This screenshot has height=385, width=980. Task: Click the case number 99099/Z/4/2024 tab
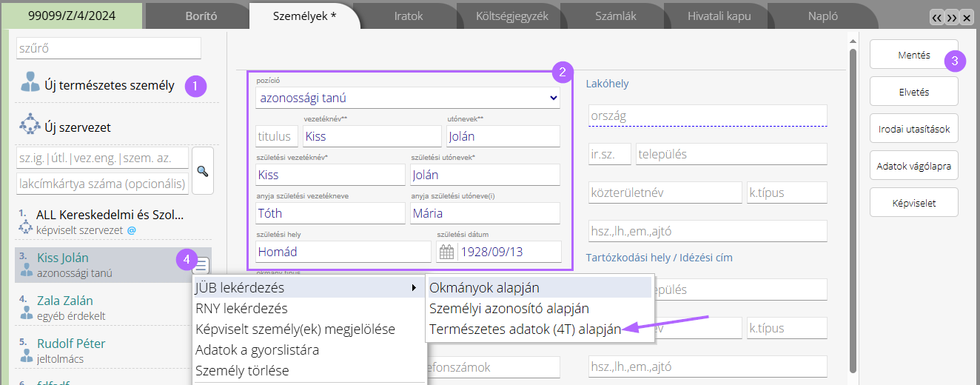71,16
